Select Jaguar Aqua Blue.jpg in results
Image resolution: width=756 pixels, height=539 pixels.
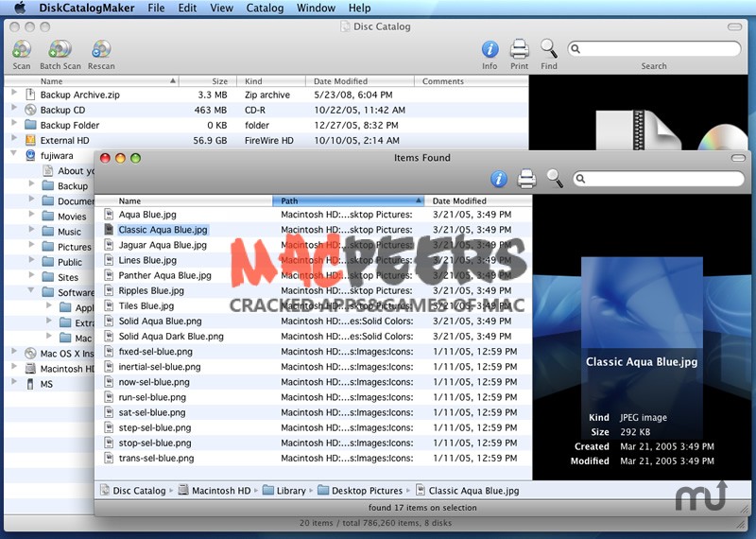coord(163,245)
